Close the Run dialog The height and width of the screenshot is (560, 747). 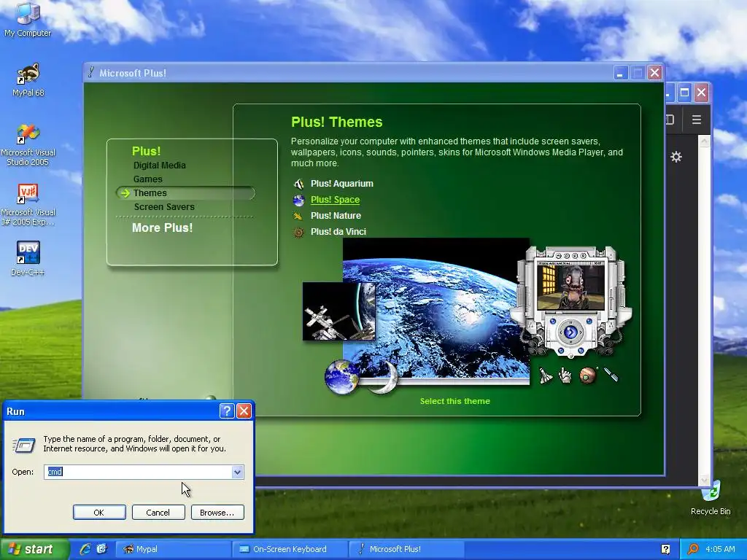tap(244, 411)
